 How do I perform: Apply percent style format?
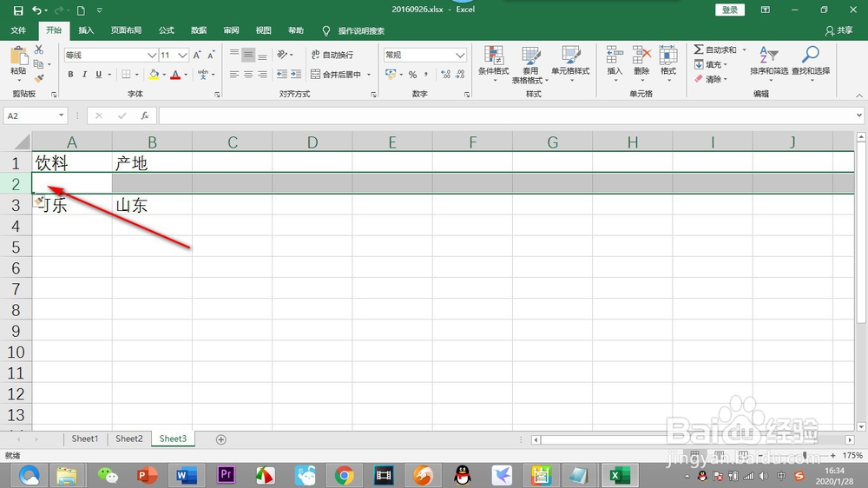pos(412,74)
